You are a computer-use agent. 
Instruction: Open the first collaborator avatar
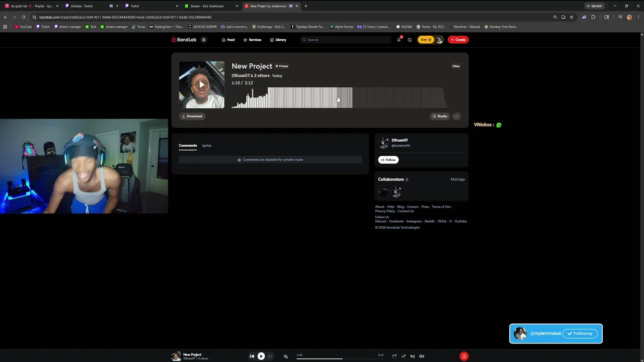[x=384, y=191]
